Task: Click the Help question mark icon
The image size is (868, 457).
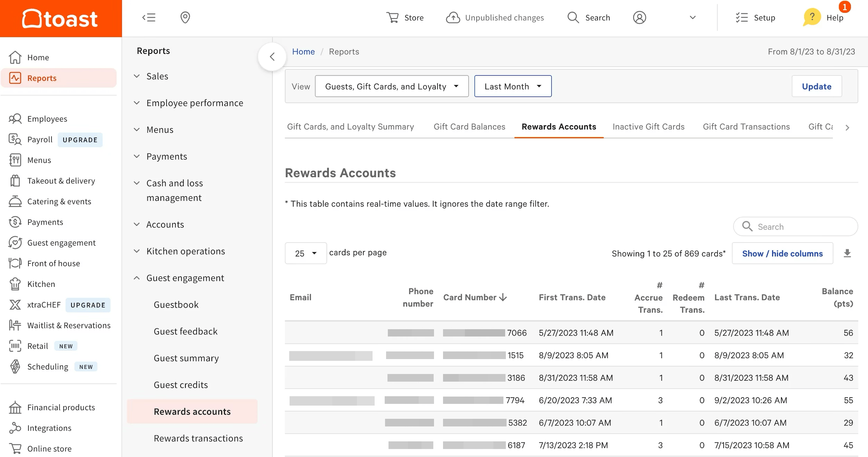Action: click(x=812, y=17)
